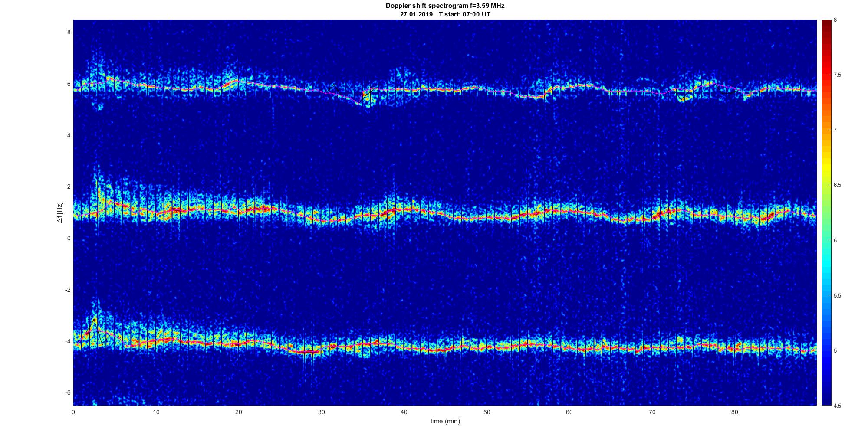Image resolution: width=868 pixels, height=435 pixels.
Task: Click the y-axis tick label '-2'
Action: tap(68, 290)
